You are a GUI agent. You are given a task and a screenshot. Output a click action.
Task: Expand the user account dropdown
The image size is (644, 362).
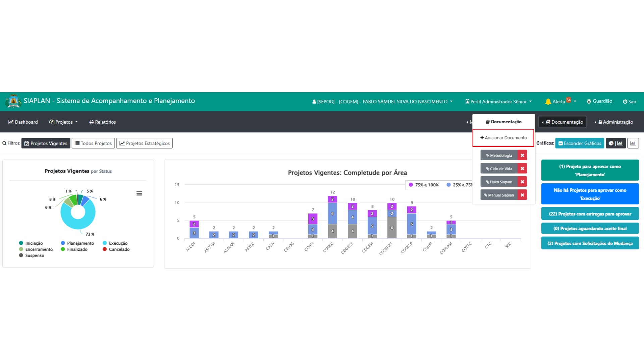point(382,102)
